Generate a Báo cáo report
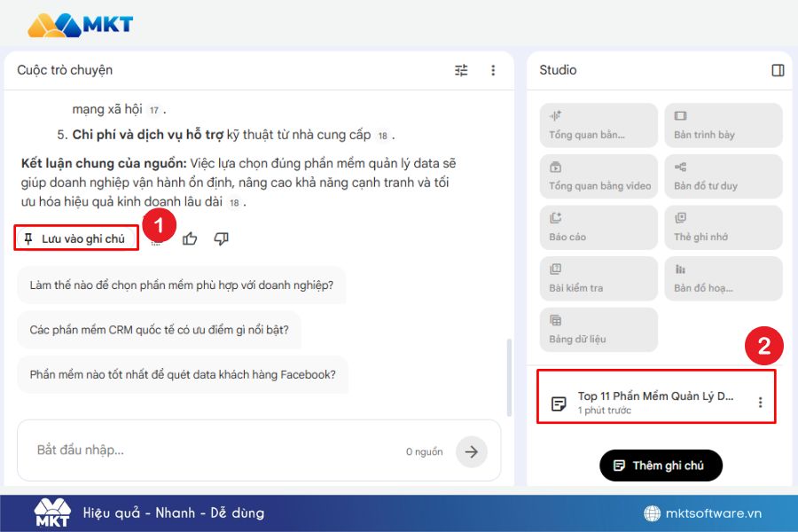798x532 pixels. [x=598, y=227]
